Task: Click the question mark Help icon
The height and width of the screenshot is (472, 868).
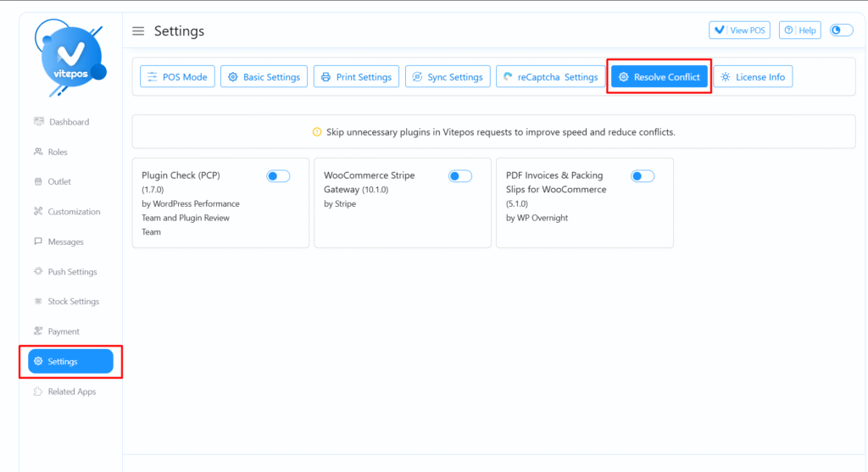Action: coord(788,30)
